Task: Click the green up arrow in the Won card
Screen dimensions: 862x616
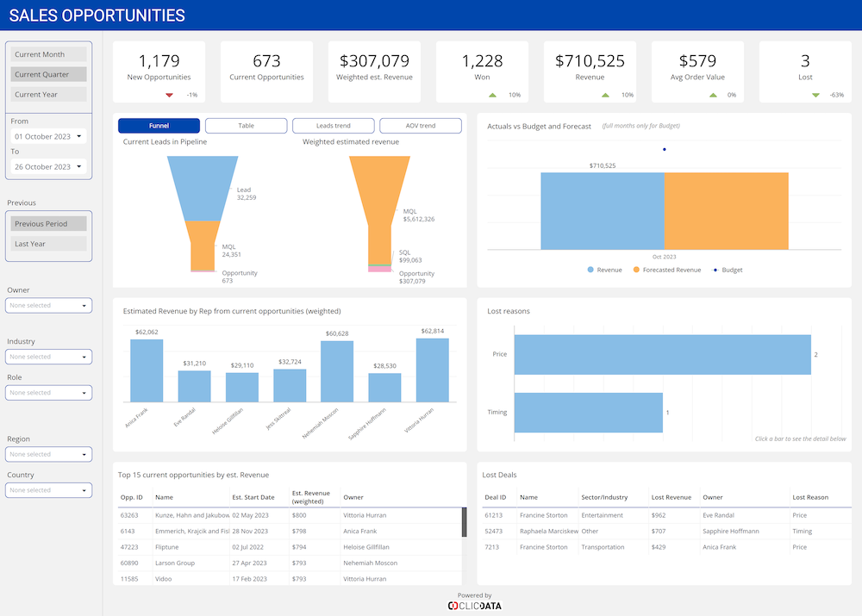Action: [492, 95]
